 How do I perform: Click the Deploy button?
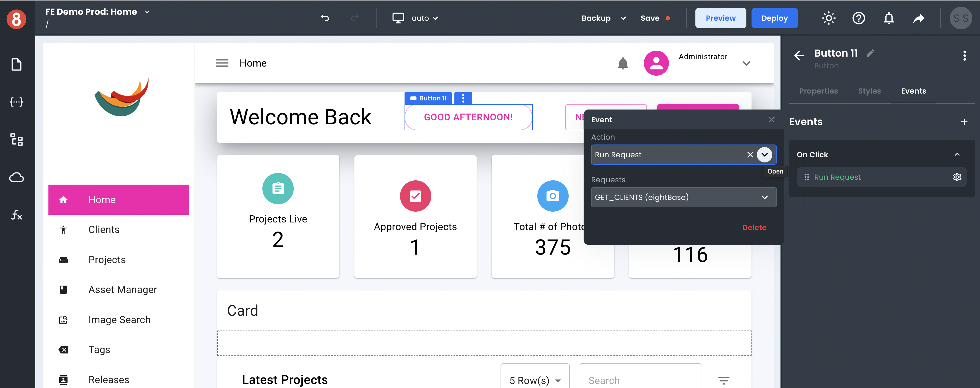774,18
